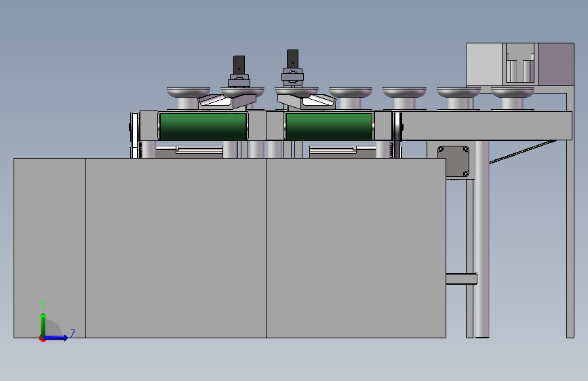This screenshot has width=588, height=381.
Task: Select the square motor mounting plate with four bolts
Action: tap(453, 161)
